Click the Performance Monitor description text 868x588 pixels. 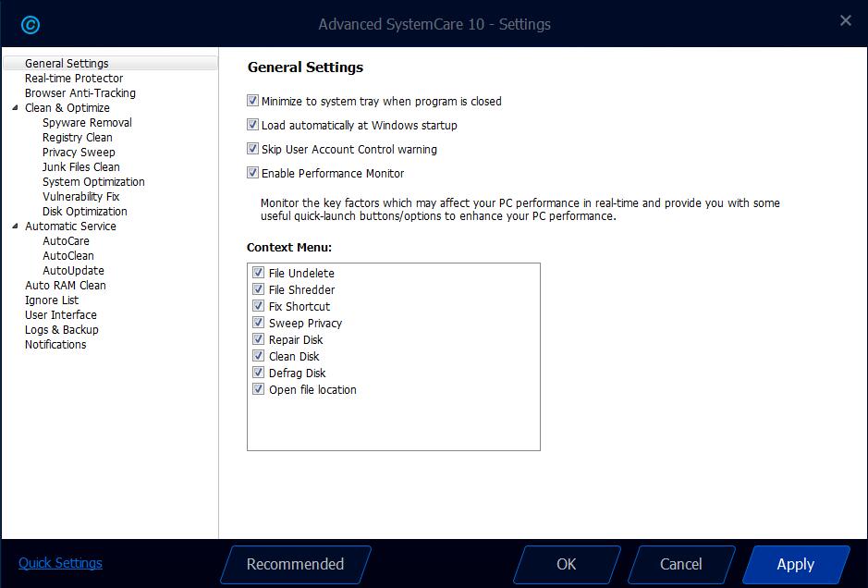pos(520,209)
